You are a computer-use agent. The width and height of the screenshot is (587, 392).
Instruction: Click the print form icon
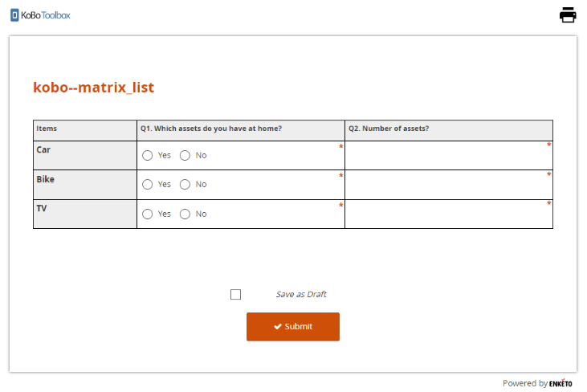click(x=568, y=14)
